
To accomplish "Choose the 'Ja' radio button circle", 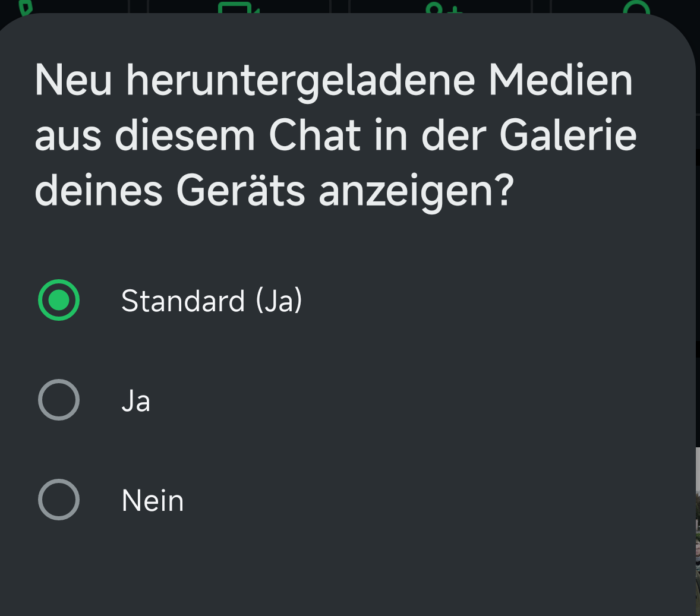I will coord(59,400).
